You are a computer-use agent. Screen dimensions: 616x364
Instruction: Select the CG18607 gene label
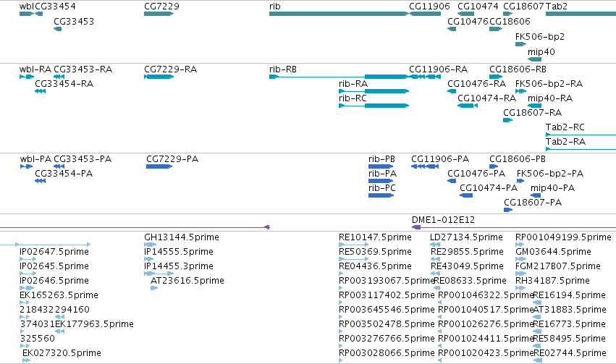(523, 7)
